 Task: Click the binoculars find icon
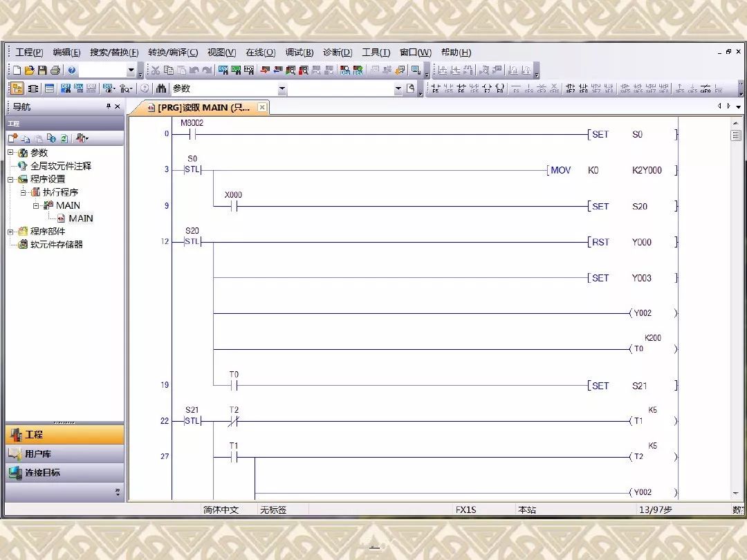click(161, 88)
